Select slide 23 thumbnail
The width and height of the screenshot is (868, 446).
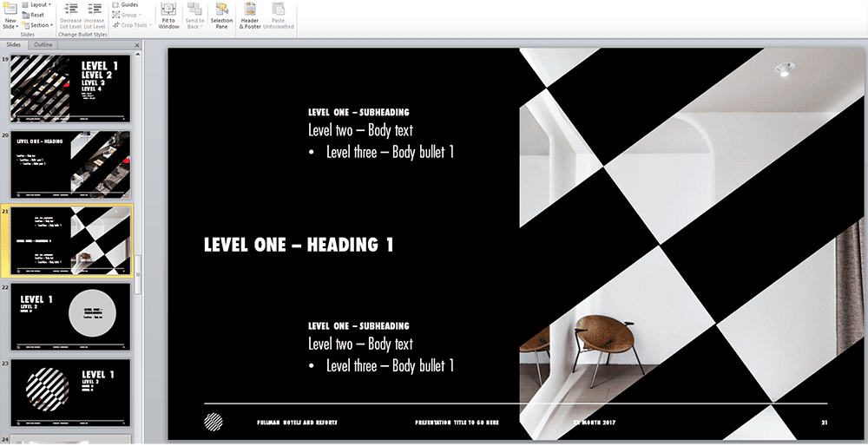click(x=71, y=393)
